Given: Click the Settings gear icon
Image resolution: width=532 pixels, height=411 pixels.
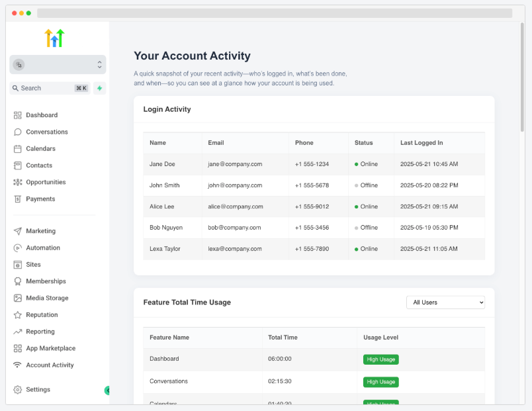Looking at the screenshot, I should coord(18,390).
